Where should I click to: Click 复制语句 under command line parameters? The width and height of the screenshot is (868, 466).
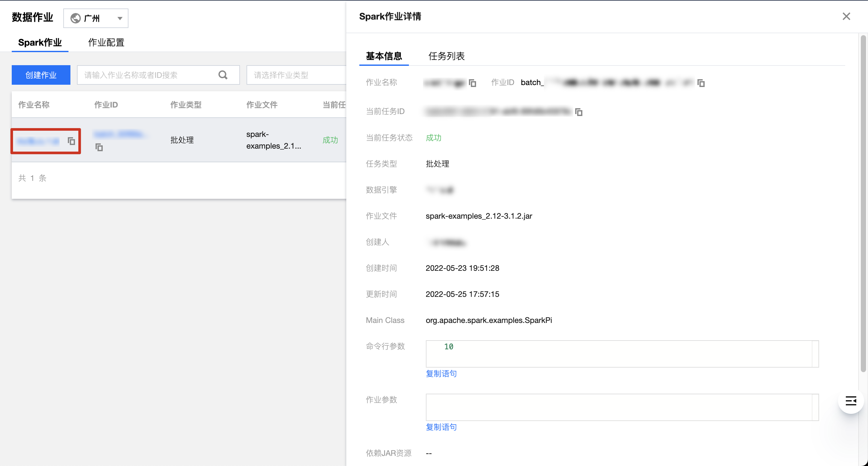click(x=441, y=373)
